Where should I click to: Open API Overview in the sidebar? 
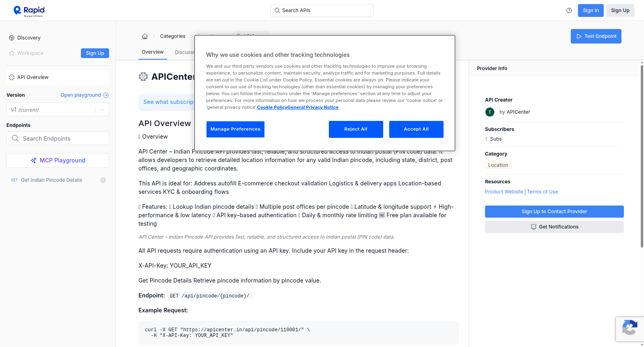[58, 77]
